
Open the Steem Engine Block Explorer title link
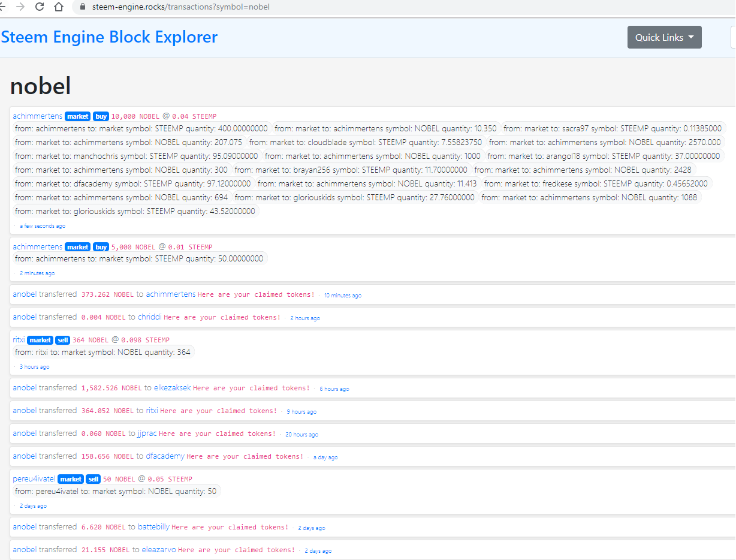[x=109, y=37]
